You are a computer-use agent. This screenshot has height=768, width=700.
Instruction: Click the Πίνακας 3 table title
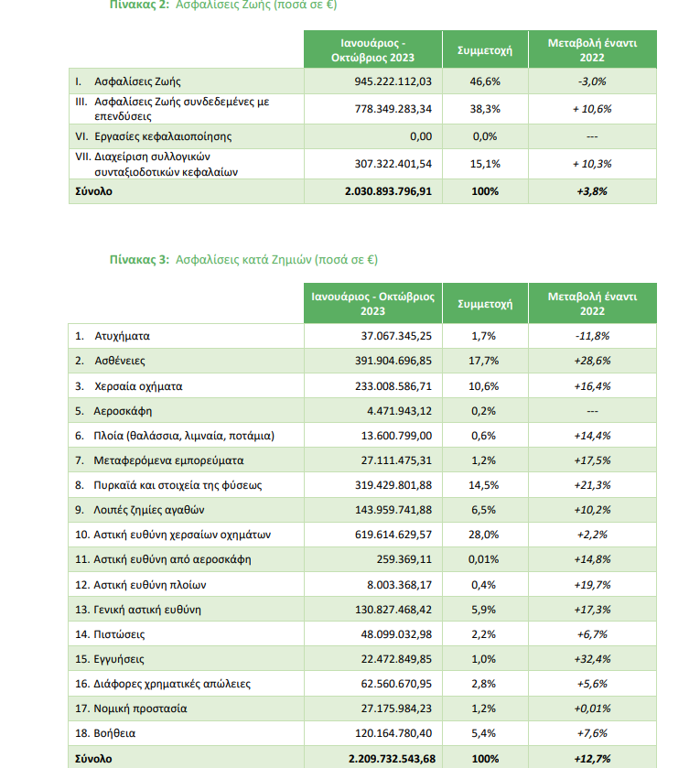243,260
